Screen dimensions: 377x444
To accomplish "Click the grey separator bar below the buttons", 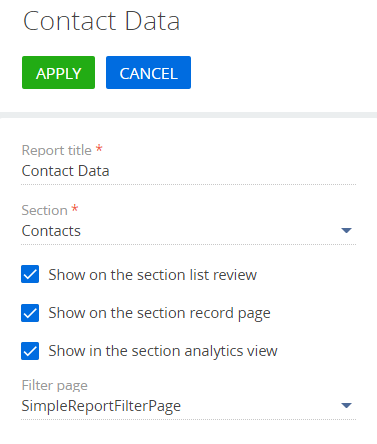I will [x=188, y=115].
